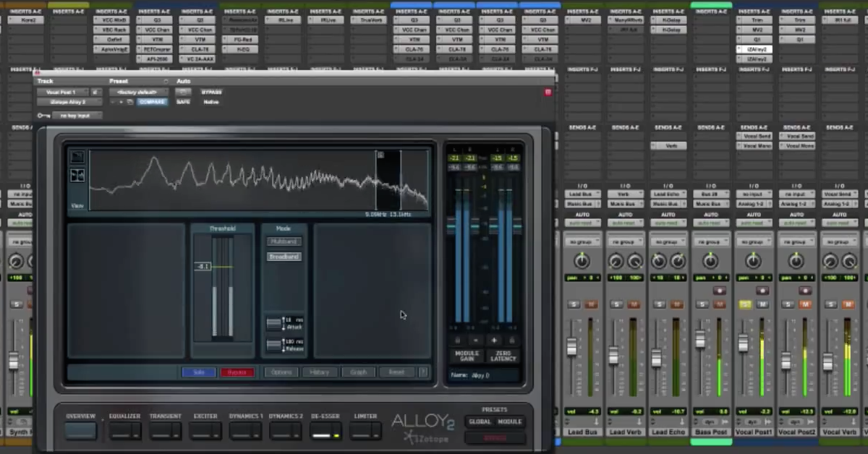Click the upper spectrum view icon
This screenshot has height=454, width=868.
click(77, 157)
